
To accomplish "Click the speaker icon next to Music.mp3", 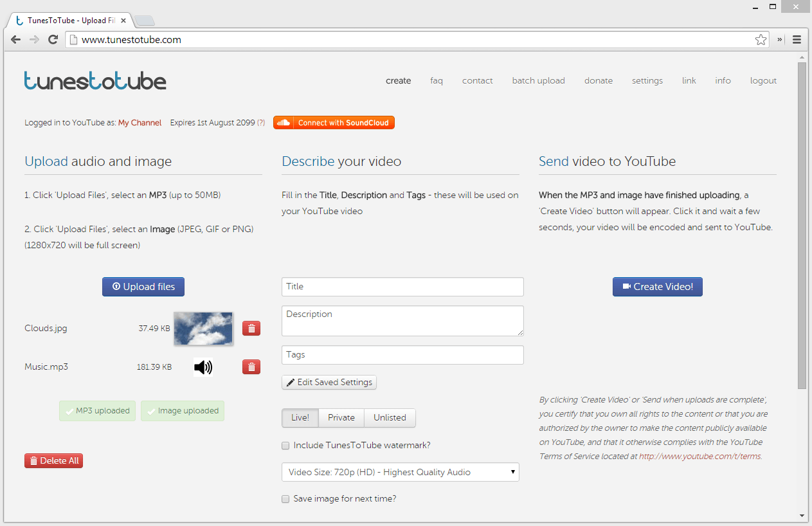I will click(x=203, y=367).
